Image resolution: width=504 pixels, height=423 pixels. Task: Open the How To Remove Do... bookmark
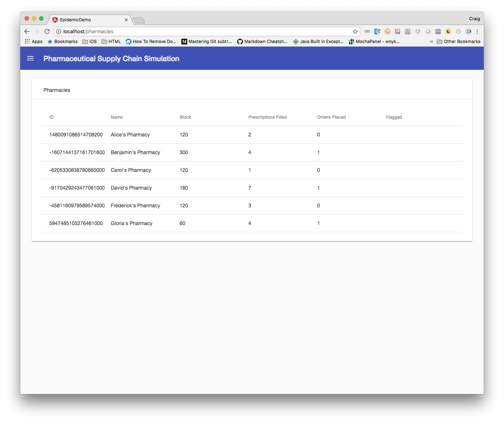point(151,42)
